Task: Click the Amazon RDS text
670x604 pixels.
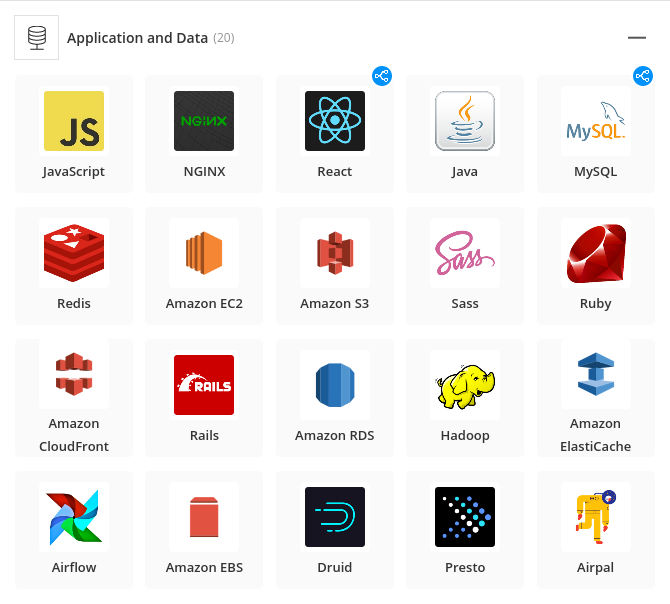Action: pyautogui.click(x=335, y=436)
